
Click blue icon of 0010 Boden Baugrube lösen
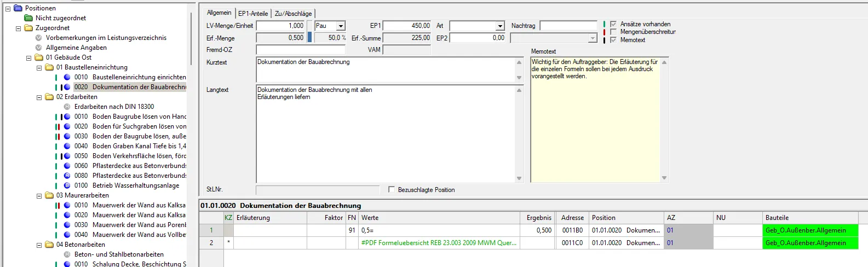pyautogui.click(x=67, y=117)
